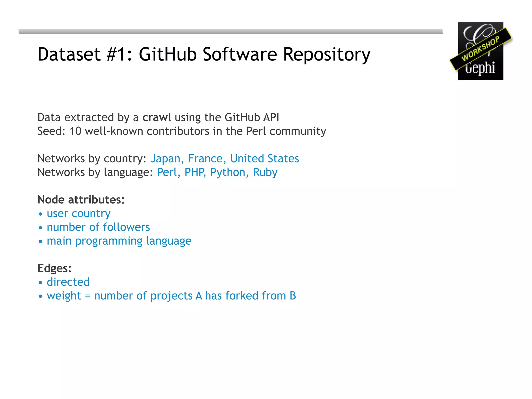This screenshot has width=532, height=399.
Task: Open the Japan network link
Action: coord(165,158)
